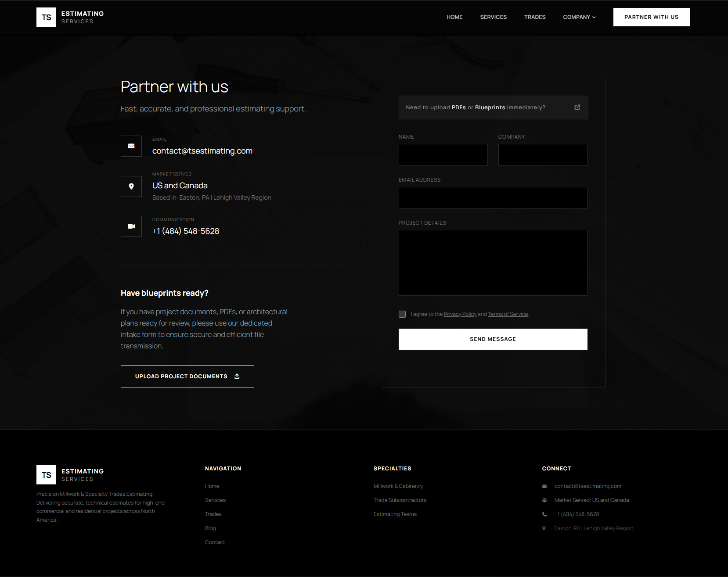Go to Home in top navigation
The width and height of the screenshot is (728, 577).
[x=454, y=17]
